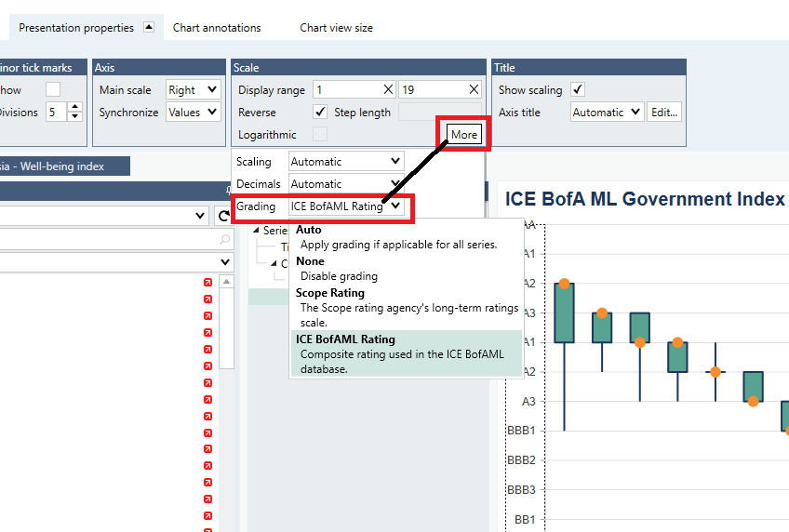Click the BB1 axis label
This screenshot has height=532, width=789.
tap(525, 519)
